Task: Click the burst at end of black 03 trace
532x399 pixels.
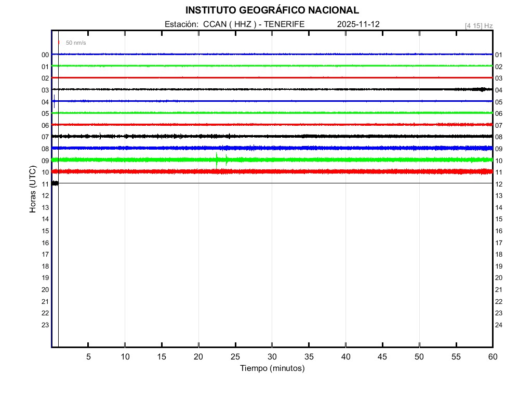Action: (x=482, y=89)
